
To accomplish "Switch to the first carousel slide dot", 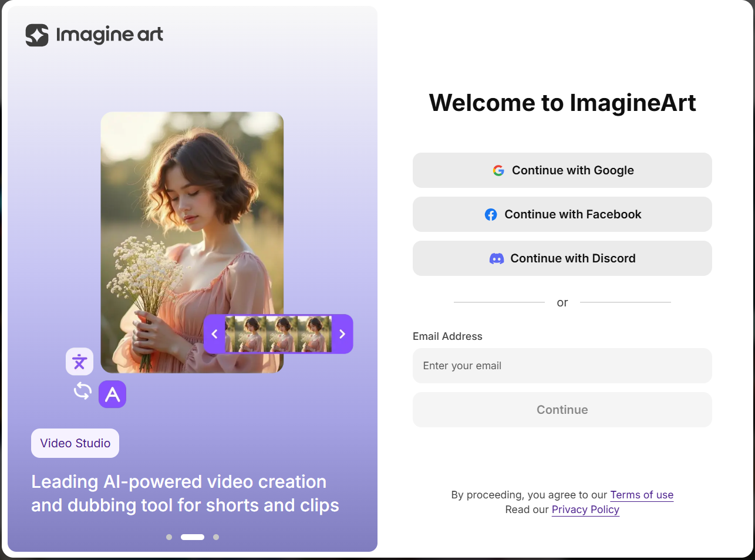I will (x=169, y=537).
